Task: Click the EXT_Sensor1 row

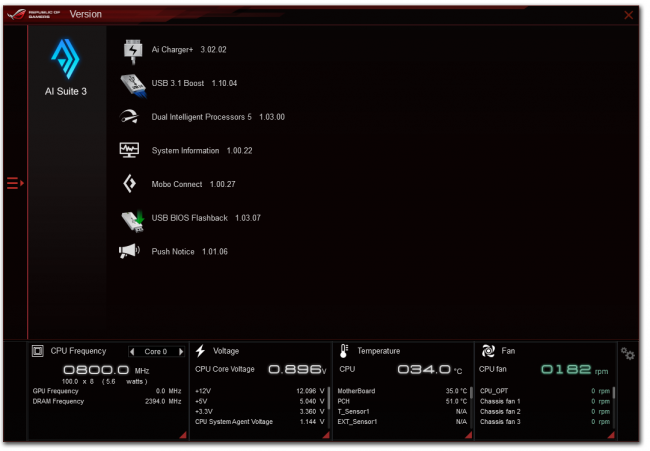Action: pos(402,422)
